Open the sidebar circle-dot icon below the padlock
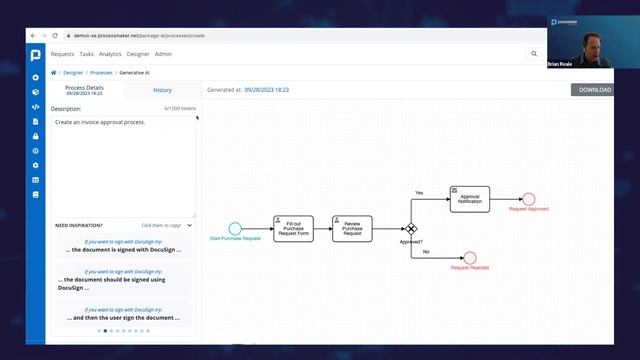Image resolution: width=640 pixels, height=360 pixels. point(36,151)
